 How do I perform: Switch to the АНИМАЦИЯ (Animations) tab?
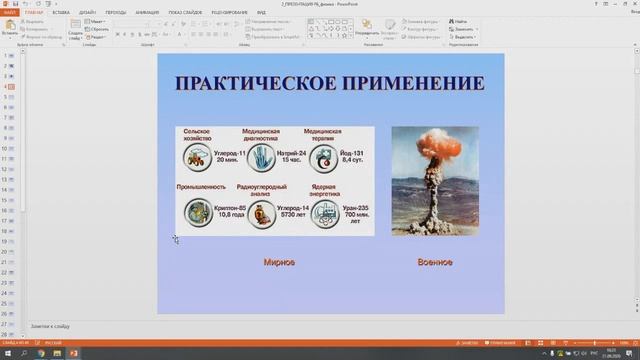tap(147, 13)
